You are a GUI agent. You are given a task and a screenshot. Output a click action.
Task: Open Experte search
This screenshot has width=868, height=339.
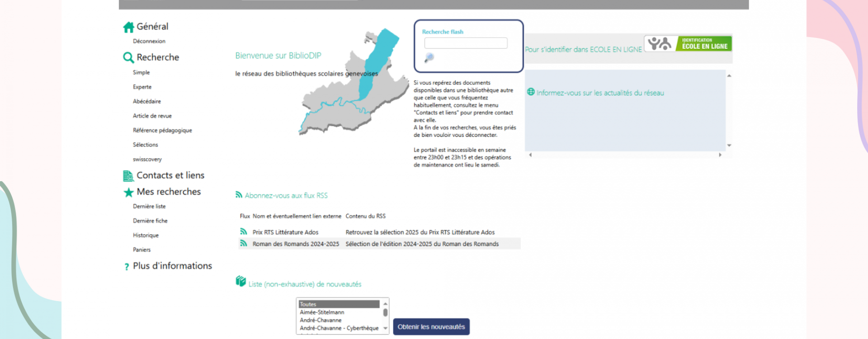142,87
